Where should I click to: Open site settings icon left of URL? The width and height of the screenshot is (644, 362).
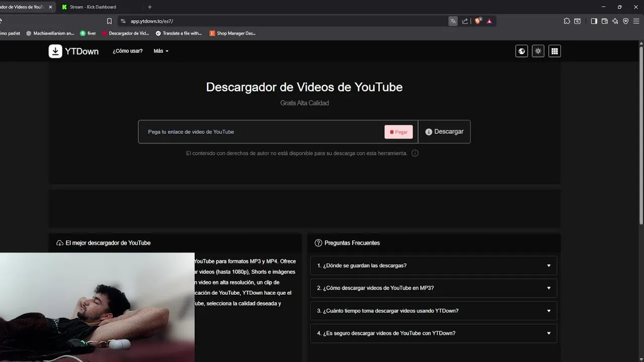tap(123, 21)
